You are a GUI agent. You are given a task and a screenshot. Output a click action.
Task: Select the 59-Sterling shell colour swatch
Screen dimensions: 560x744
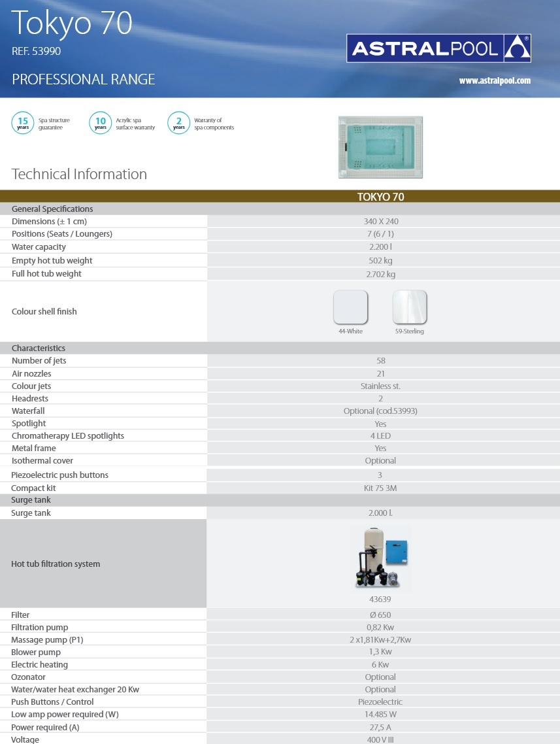coord(409,307)
